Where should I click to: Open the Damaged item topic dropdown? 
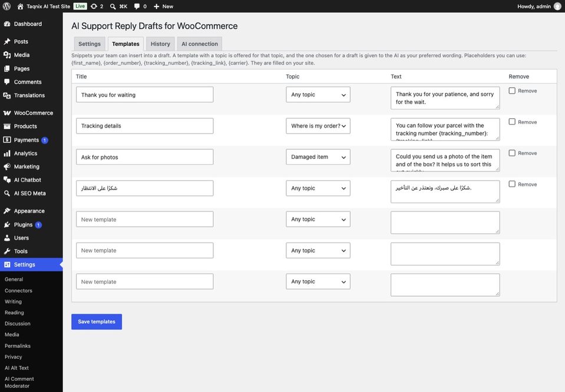click(x=318, y=157)
